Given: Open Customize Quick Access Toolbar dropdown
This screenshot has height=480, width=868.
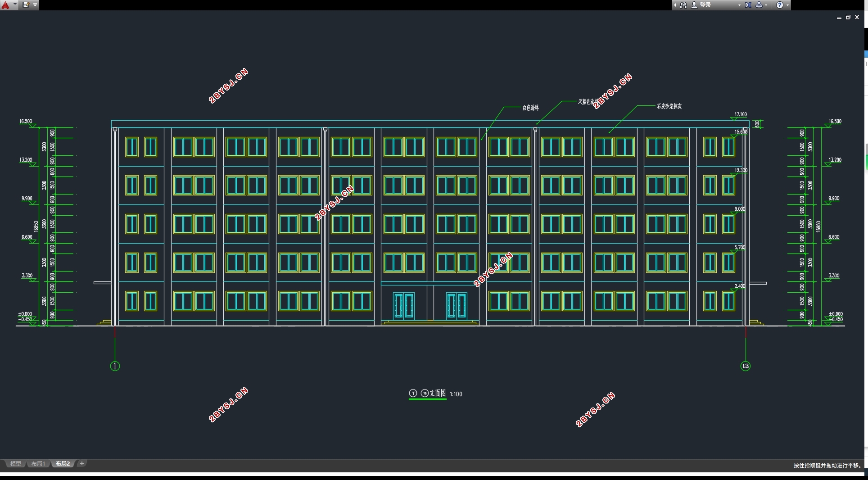Looking at the screenshot, I should (x=35, y=5).
